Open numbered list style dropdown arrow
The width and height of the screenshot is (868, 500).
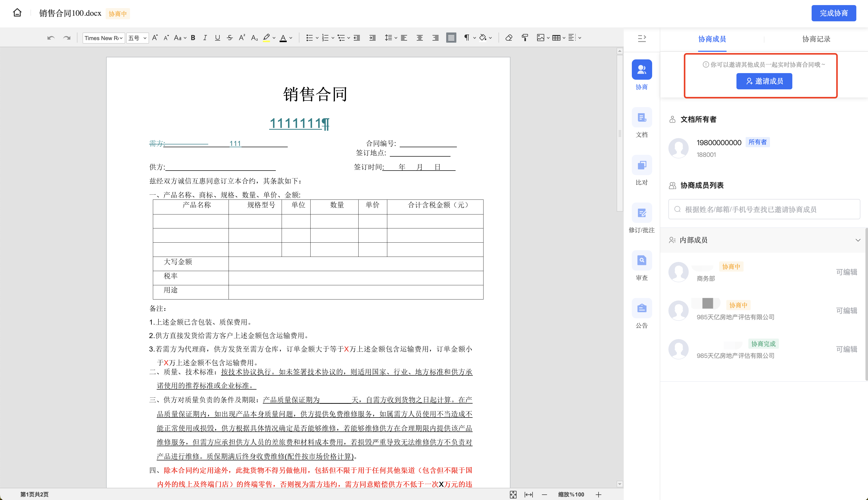tap(333, 38)
